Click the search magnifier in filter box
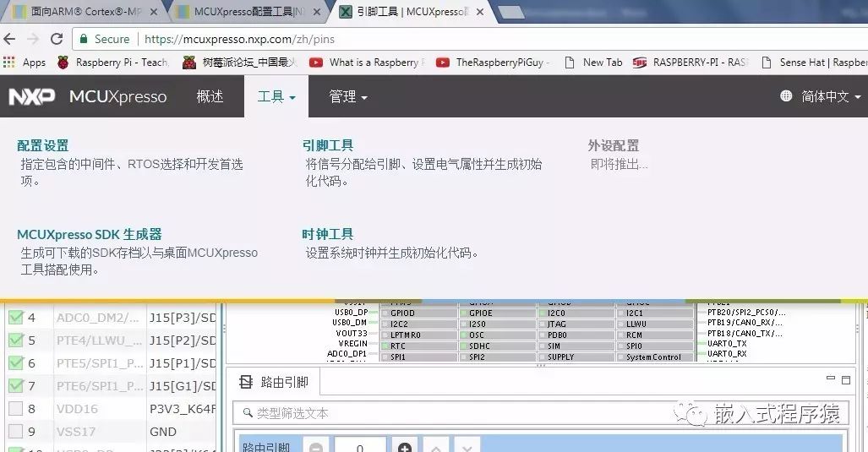Image resolution: width=868 pixels, height=452 pixels. pos(248,413)
